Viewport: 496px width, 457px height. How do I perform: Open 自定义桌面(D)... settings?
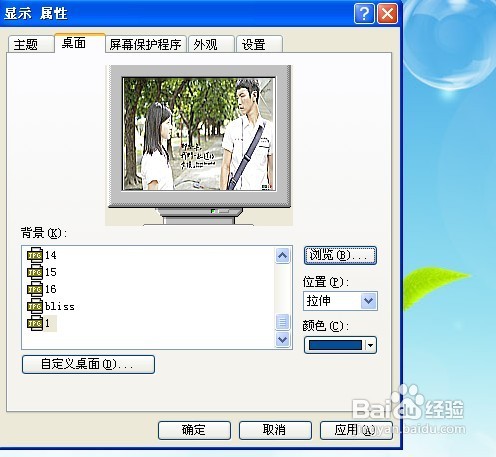pos(88,364)
